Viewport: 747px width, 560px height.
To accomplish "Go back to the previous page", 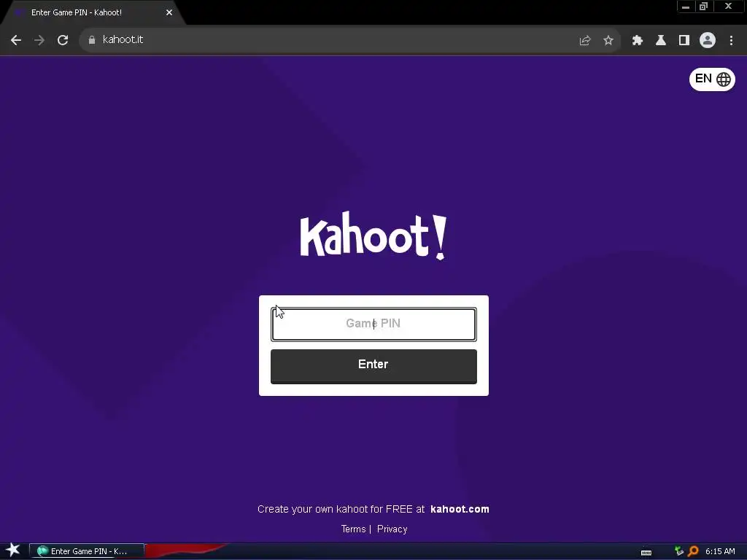I will pos(16,40).
